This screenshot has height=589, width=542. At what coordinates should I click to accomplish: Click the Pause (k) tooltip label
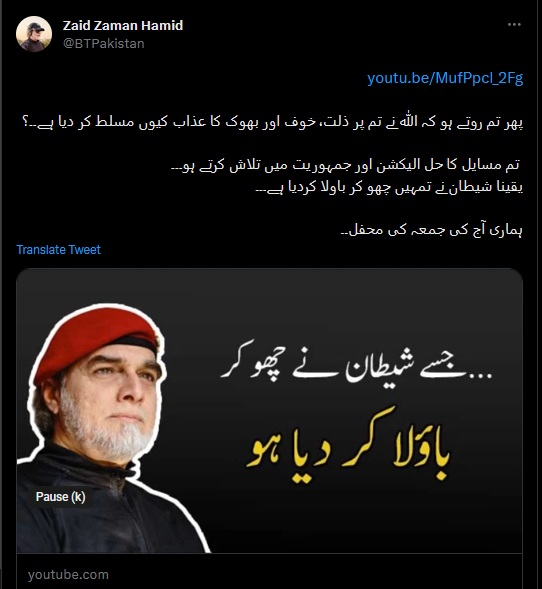point(60,497)
